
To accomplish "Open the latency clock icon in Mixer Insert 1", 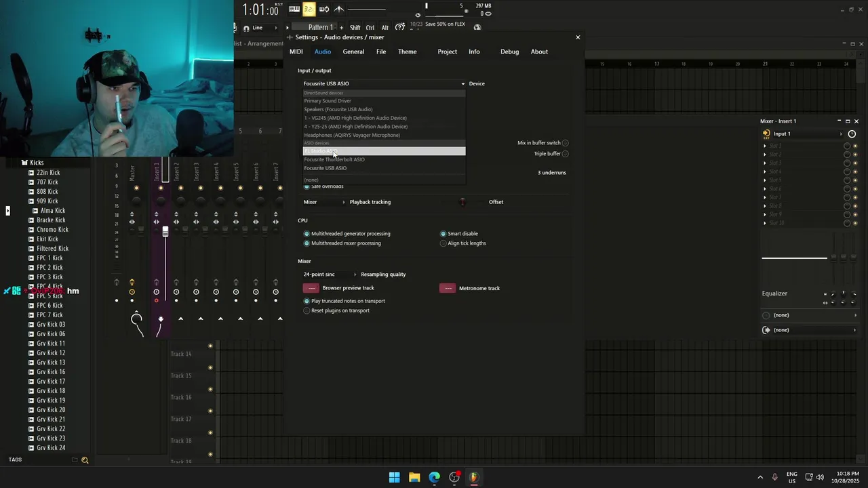I will click(852, 134).
